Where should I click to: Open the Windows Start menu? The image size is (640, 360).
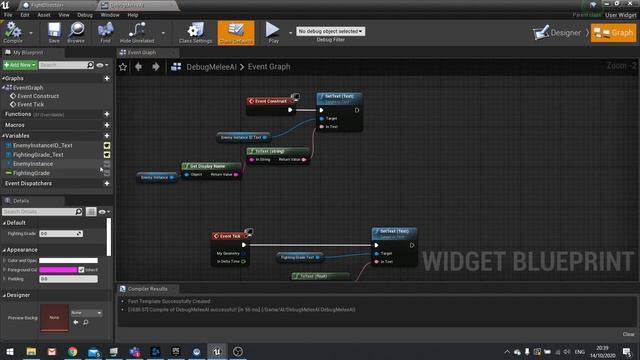pos(10,351)
